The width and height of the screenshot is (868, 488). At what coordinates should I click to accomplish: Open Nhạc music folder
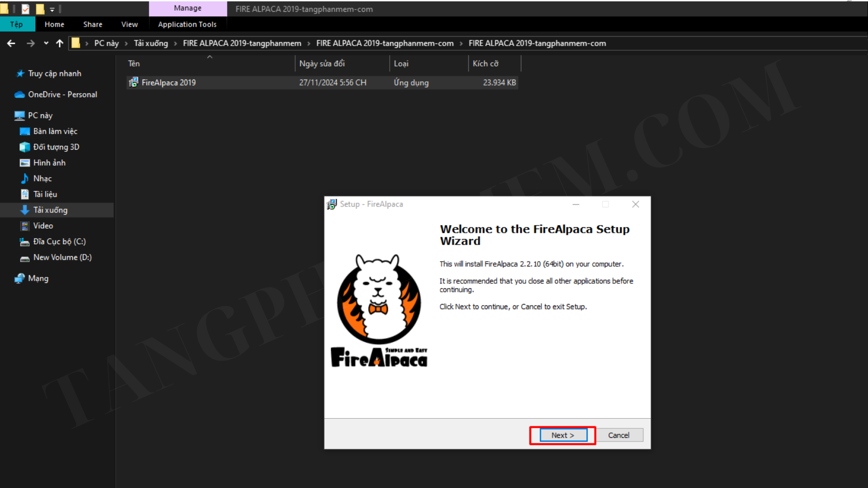42,178
